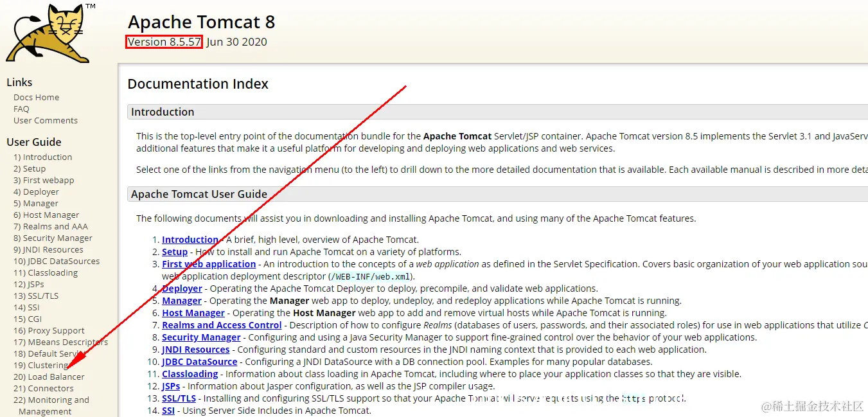This screenshot has width=868, height=417.
Task: Open sidebar item 5) Manager
Action: point(36,204)
